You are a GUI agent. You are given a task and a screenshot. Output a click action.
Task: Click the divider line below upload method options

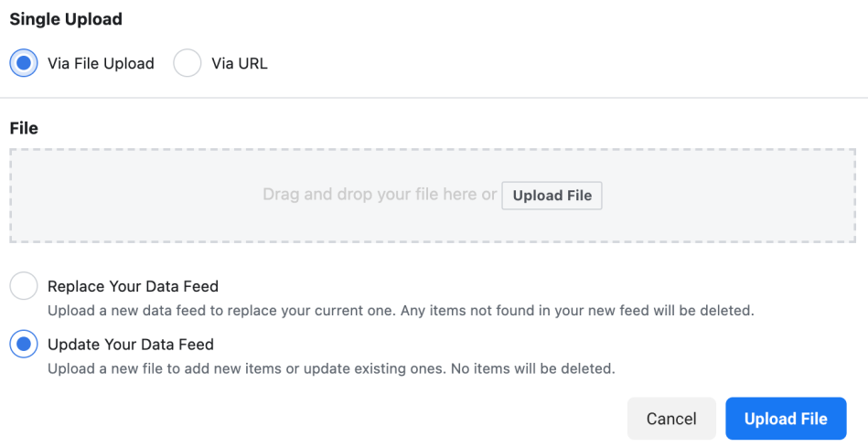(x=434, y=98)
